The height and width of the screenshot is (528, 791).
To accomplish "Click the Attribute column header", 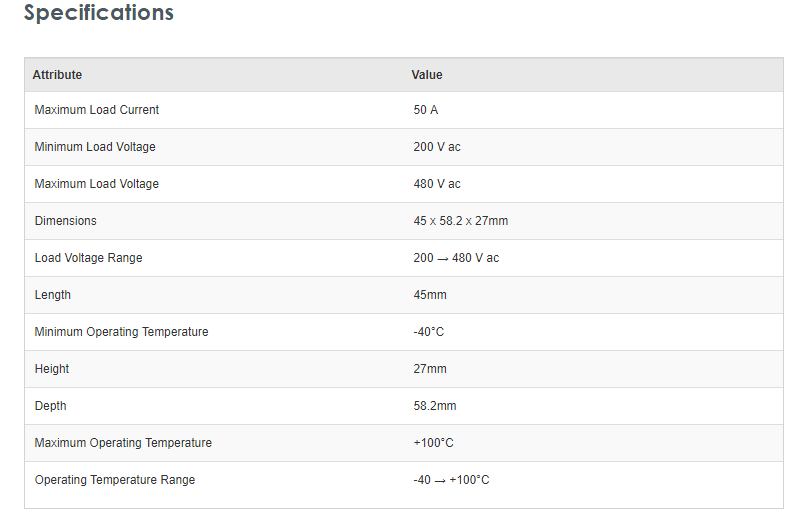I will pyautogui.click(x=57, y=75).
